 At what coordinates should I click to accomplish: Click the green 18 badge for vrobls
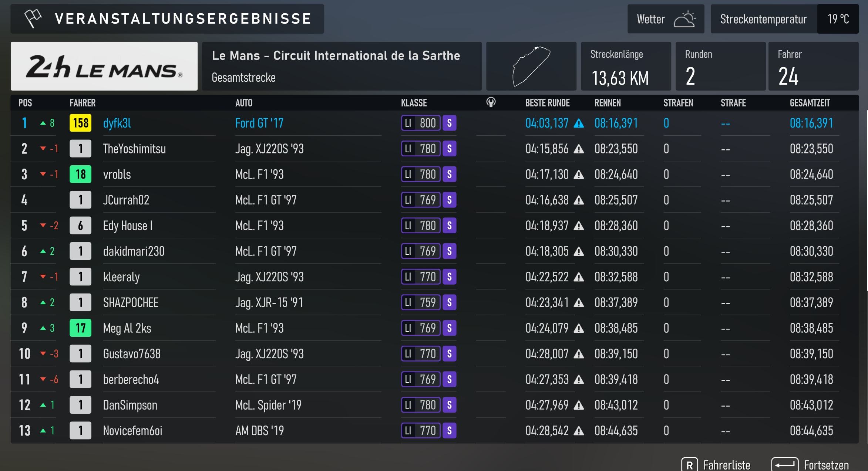[80, 174]
